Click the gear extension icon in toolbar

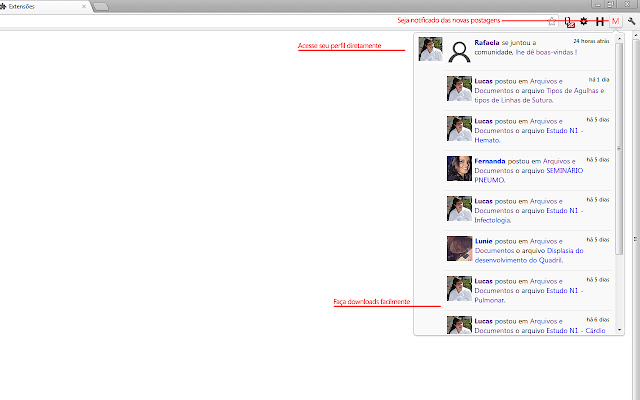[x=584, y=21]
